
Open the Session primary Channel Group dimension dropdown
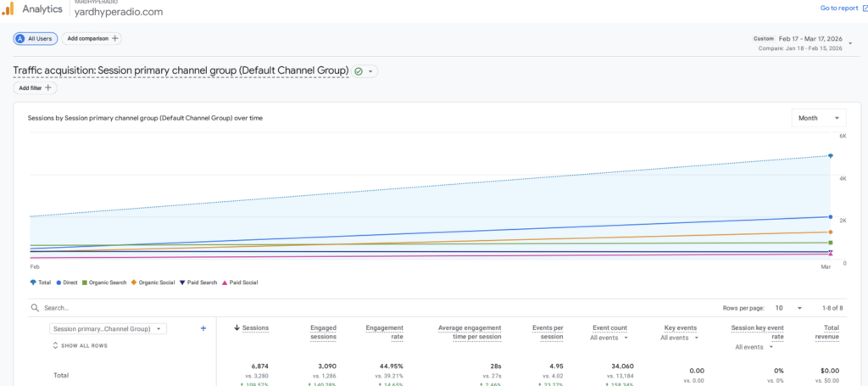pos(108,329)
